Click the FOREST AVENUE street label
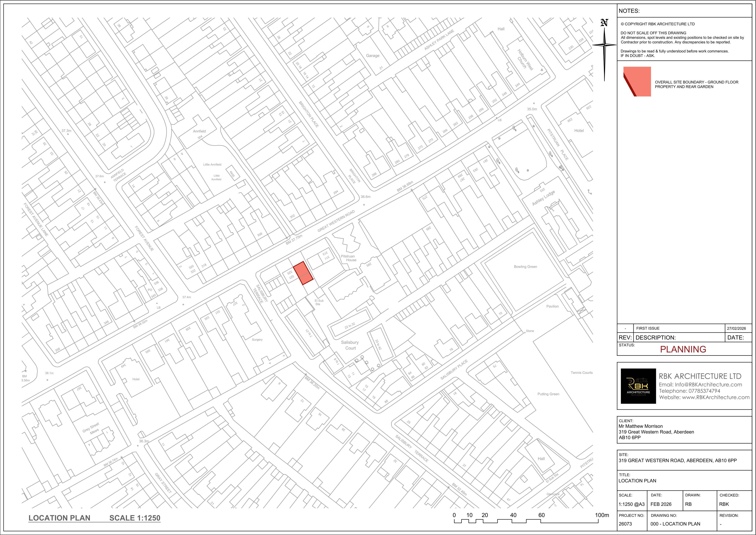This screenshot has height=535, width=756. (x=144, y=238)
